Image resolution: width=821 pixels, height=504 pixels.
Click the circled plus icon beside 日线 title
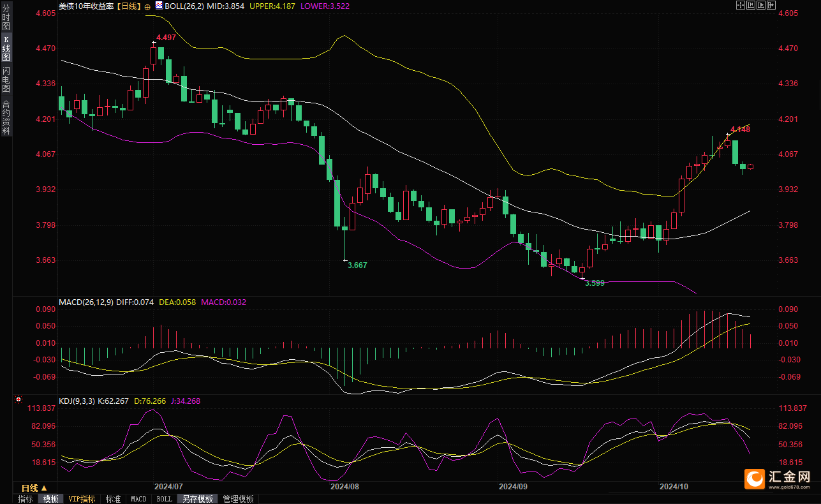pyautogui.click(x=148, y=6)
